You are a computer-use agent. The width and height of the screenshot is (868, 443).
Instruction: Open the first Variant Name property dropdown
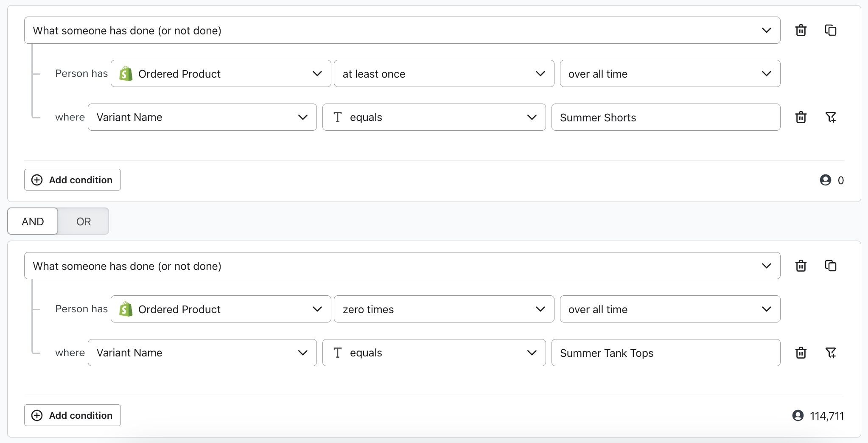(x=202, y=117)
